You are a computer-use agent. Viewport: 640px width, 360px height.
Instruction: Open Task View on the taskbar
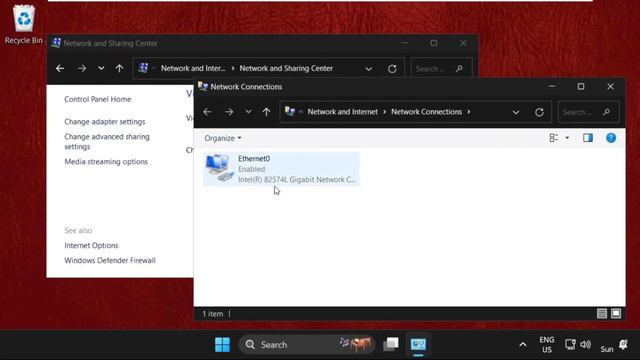(391, 345)
